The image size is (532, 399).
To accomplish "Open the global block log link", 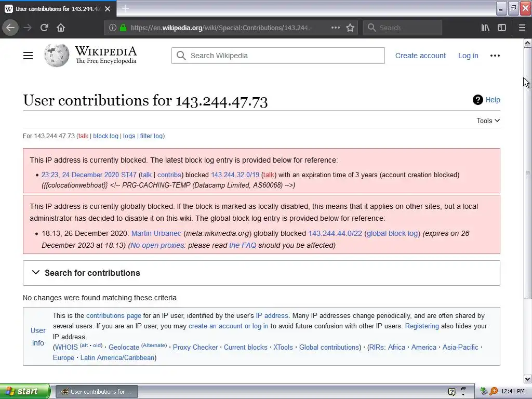I will [392, 233].
